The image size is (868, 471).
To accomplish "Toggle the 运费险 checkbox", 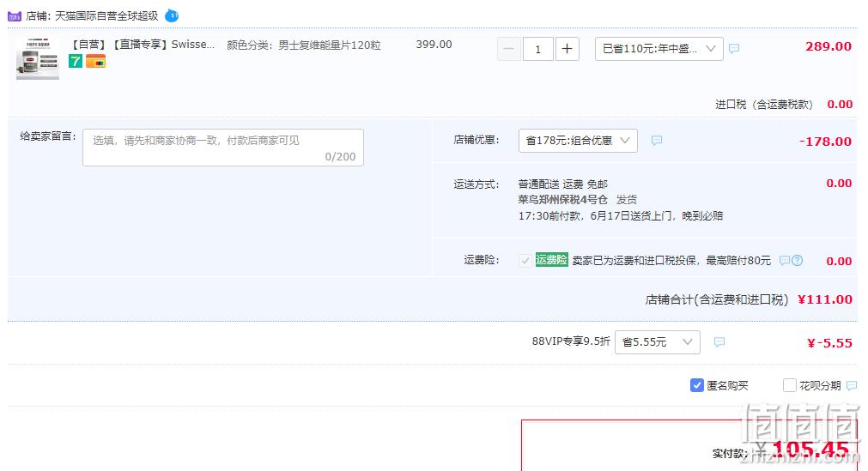I will [x=525, y=260].
